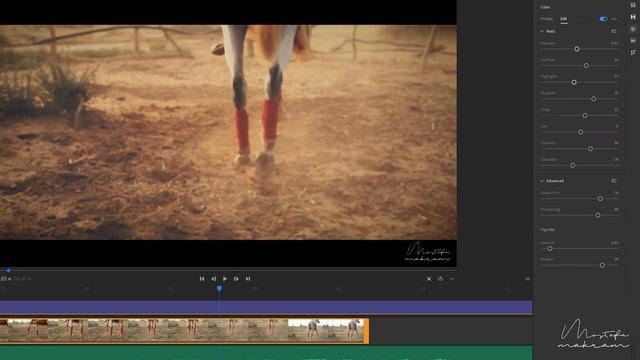Image resolution: width=640 pixels, height=360 pixels.
Task: Toggle the Color effect on or off
Action: coord(603,19)
